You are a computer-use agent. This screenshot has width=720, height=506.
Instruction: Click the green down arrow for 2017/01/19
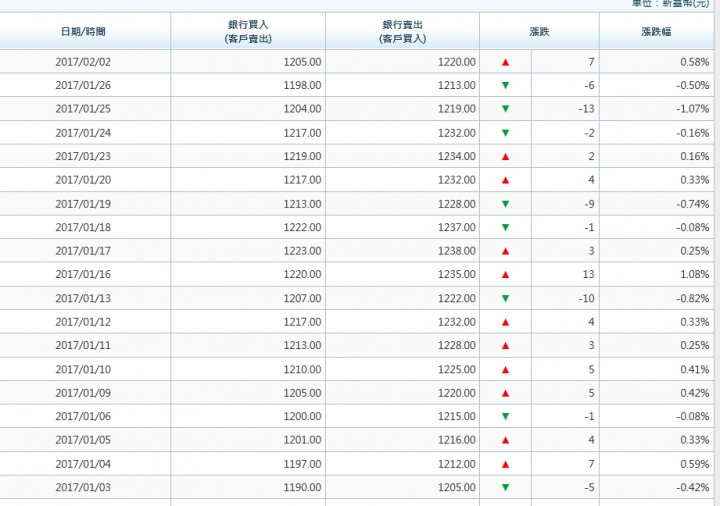(506, 204)
